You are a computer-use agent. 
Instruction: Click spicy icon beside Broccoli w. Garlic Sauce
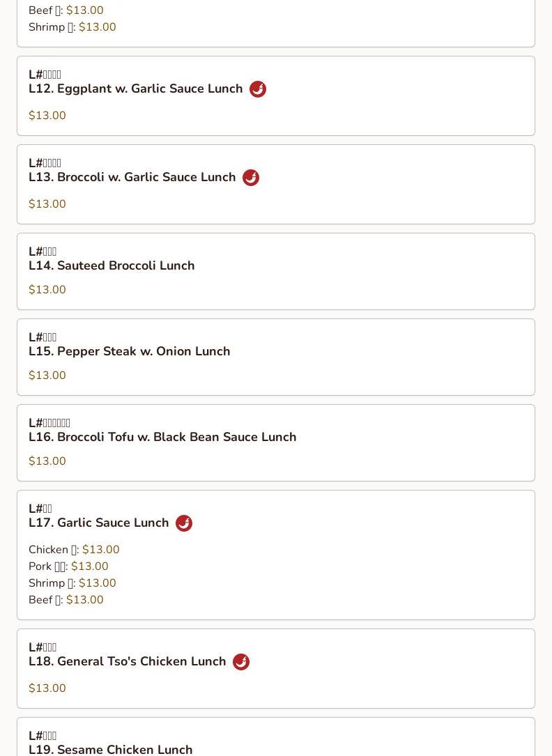pyautogui.click(x=251, y=178)
